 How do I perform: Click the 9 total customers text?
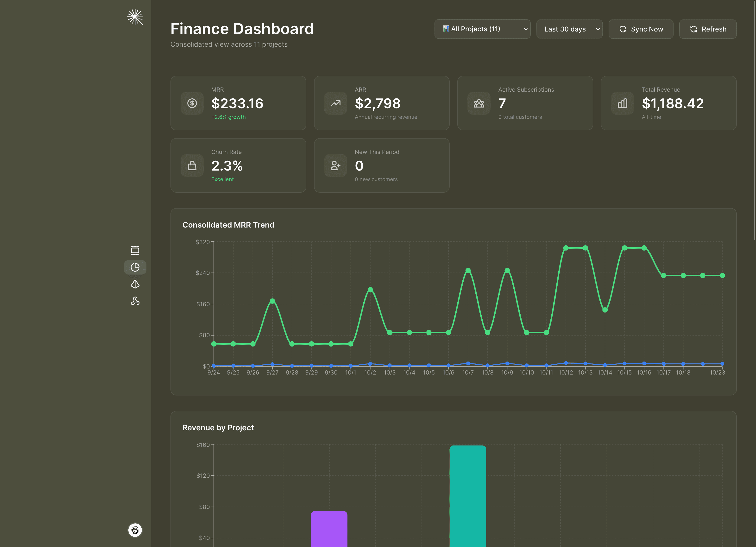520,117
